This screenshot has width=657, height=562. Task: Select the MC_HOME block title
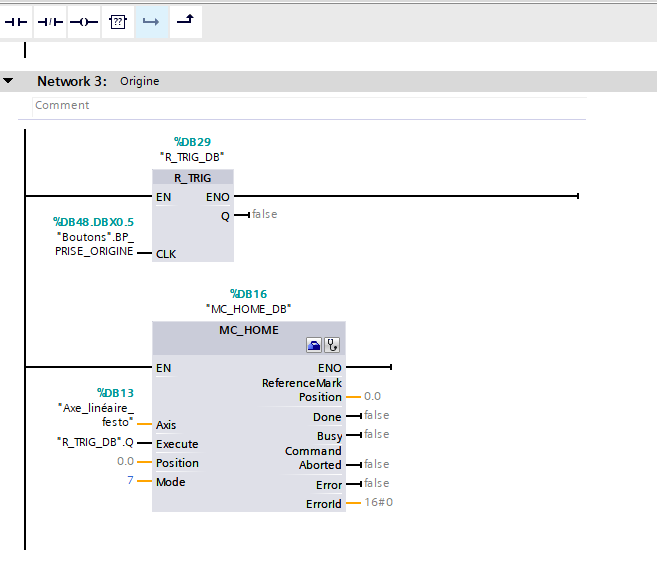[x=249, y=330]
